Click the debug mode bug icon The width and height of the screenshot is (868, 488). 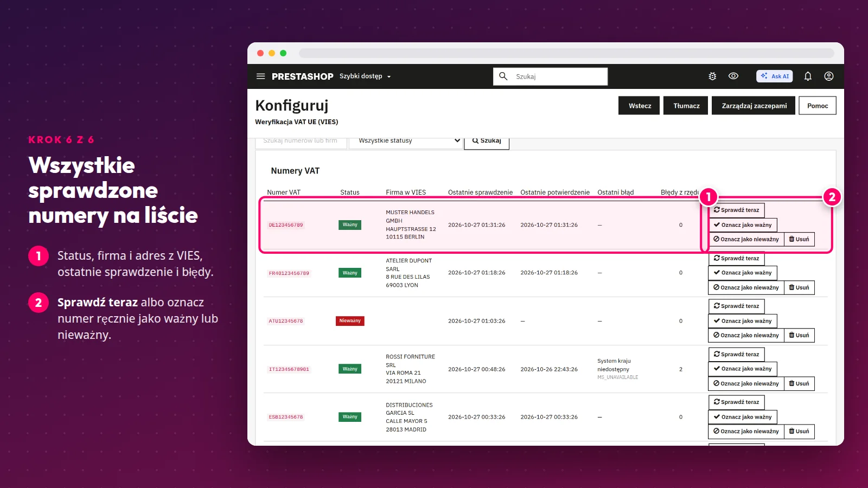[712, 76]
